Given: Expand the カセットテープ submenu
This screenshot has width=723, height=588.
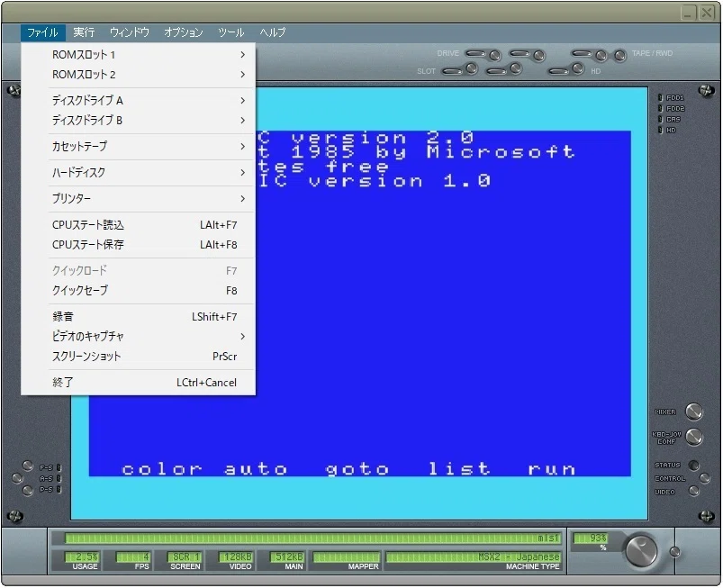Looking at the screenshot, I should [x=139, y=146].
